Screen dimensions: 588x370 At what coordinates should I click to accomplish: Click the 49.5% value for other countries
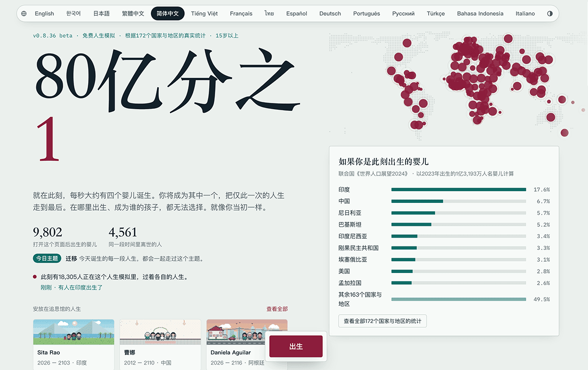tap(541, 299)
